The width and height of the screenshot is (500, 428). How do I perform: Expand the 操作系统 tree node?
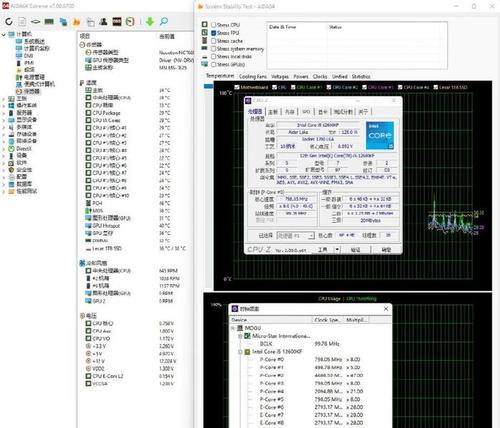(4, 106)
